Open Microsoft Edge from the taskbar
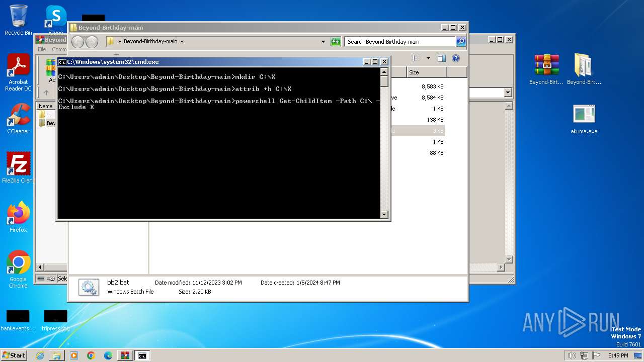644x362 pixels. pyautogui.click(x=108, y=355)
